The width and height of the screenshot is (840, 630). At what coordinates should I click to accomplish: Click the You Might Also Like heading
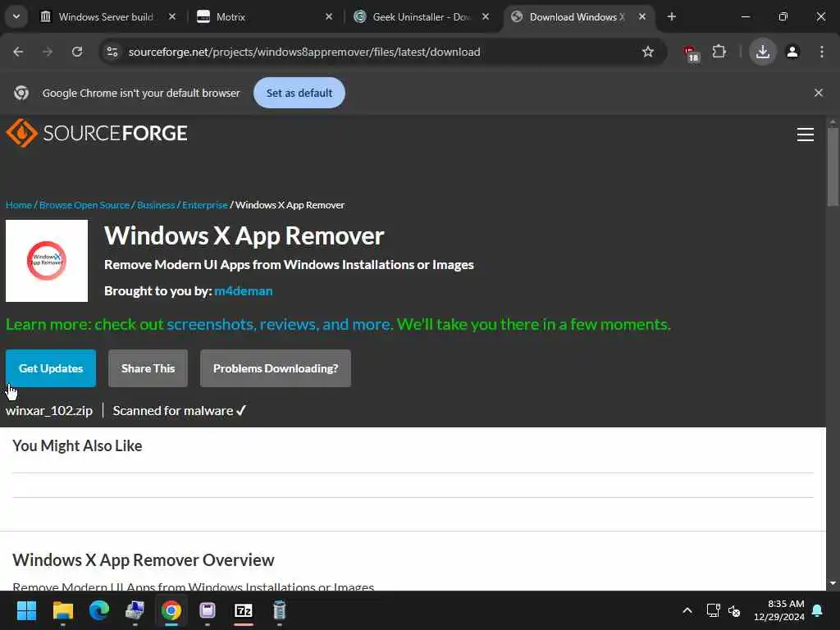click(x=77, y=445)
